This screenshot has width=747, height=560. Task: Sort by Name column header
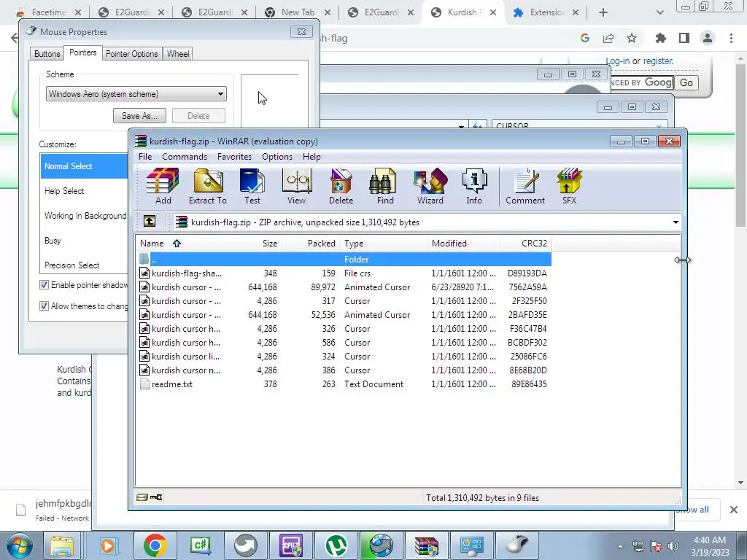tap(179, 244)
